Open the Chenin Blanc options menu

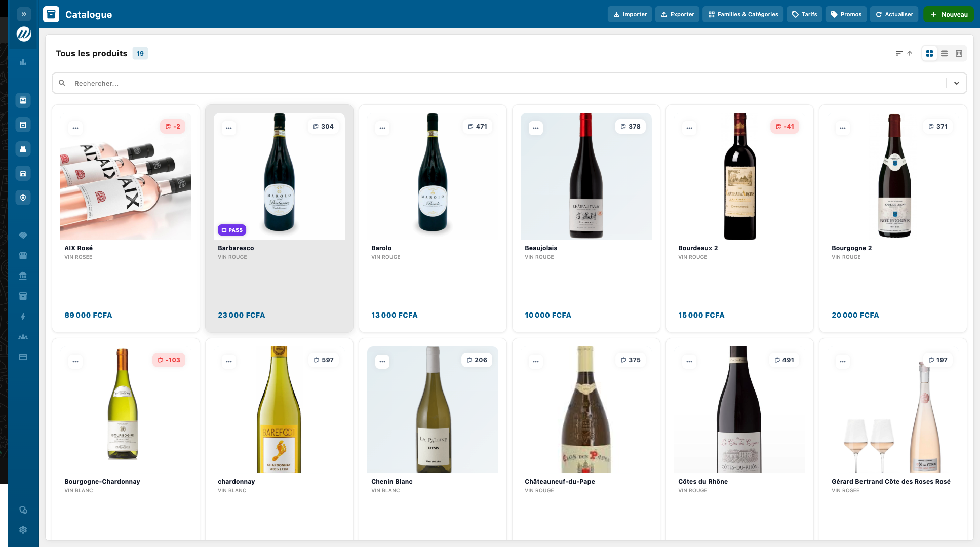382,362
